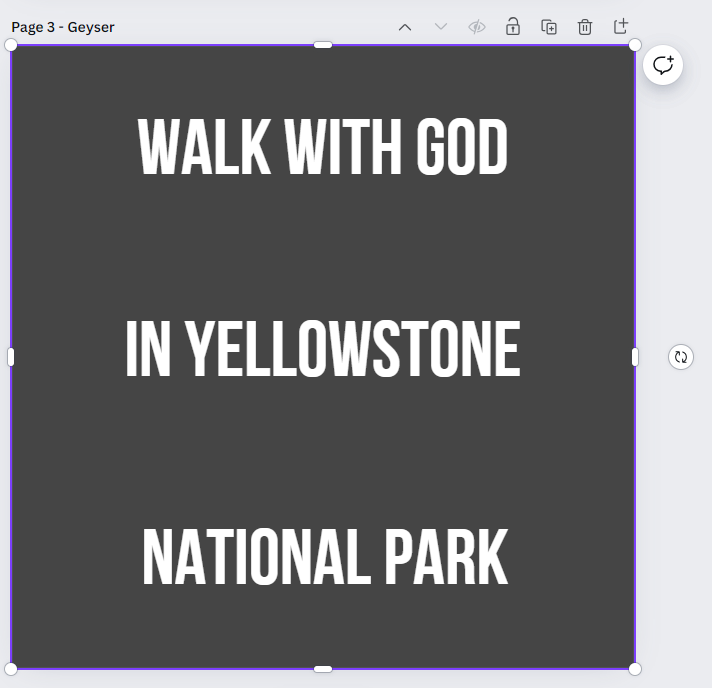Delete page with trash icon
712x688 pixels.
585,27
